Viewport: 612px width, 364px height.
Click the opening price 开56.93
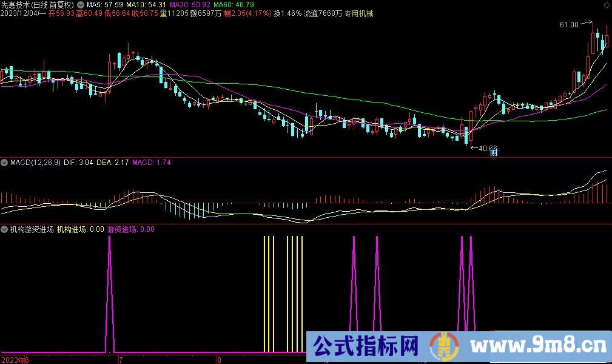pos(61,14)
